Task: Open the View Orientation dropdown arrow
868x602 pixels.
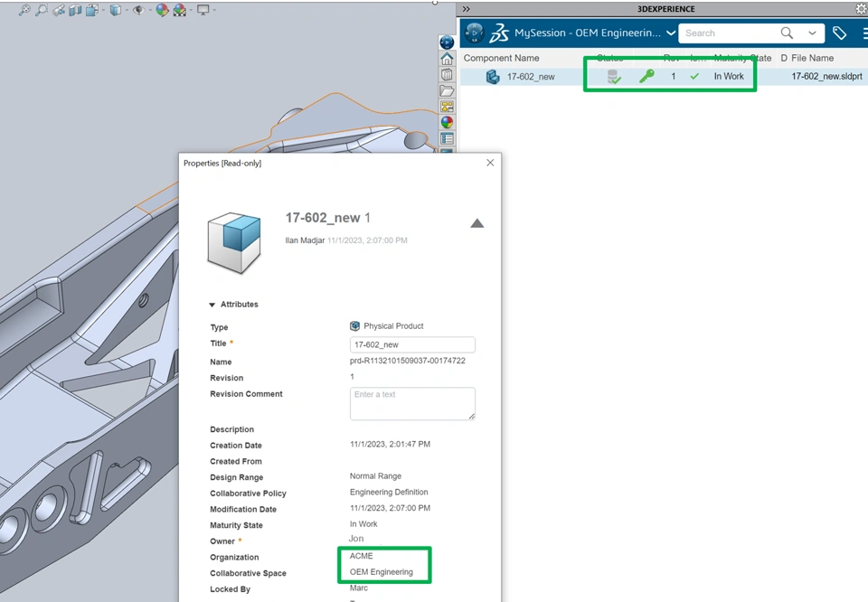Action: (x=103, y=10)
